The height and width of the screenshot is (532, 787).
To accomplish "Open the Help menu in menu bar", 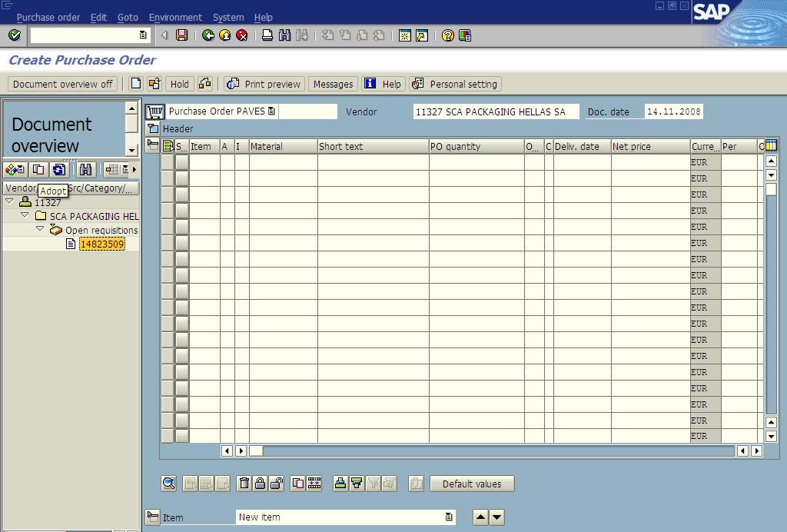I will (x=263, y=17).
